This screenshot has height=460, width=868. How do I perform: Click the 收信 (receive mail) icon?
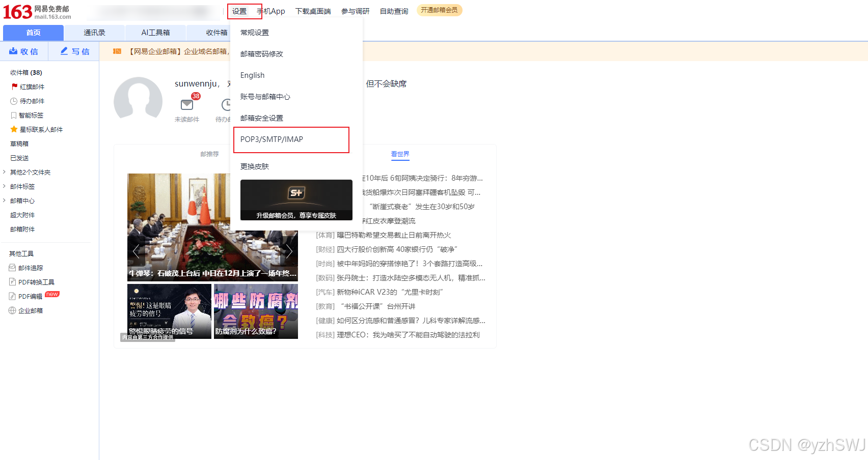pyautogui.click(x=13, y=51)
